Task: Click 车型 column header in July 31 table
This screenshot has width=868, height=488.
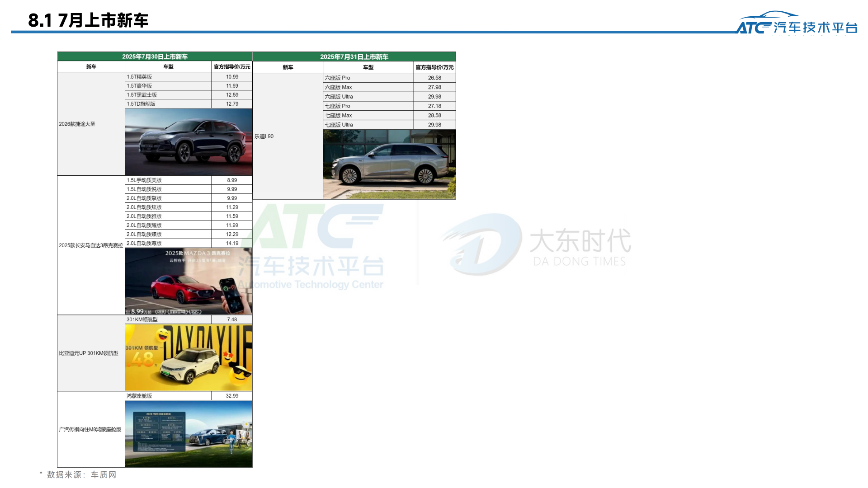Action: tap(368, 67)
